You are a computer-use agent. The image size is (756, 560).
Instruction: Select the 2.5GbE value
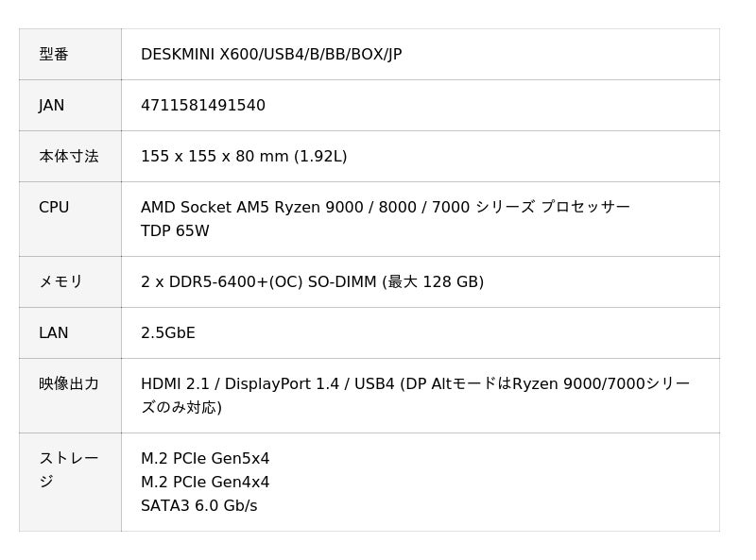coord(168,333)
